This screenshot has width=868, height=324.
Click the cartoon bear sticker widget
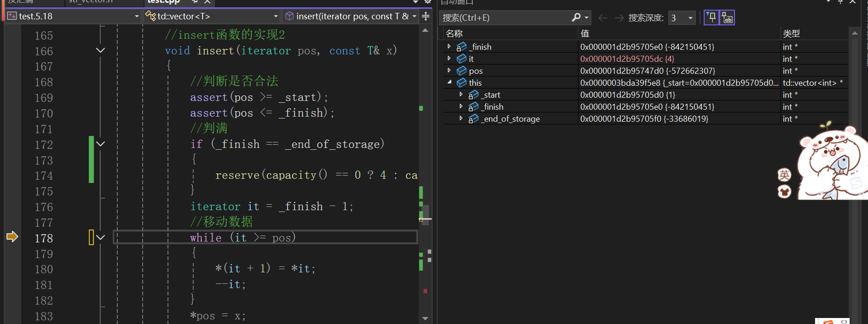click(x=832, y=161)
